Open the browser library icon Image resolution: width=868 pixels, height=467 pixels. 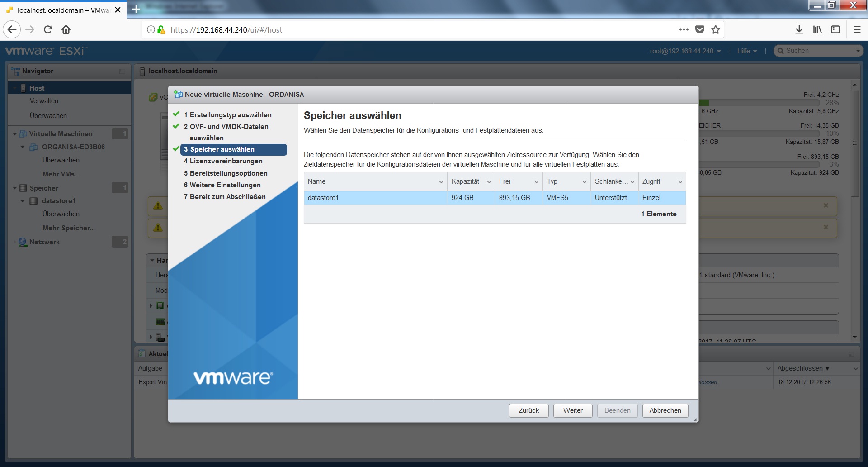coord(817,30)
